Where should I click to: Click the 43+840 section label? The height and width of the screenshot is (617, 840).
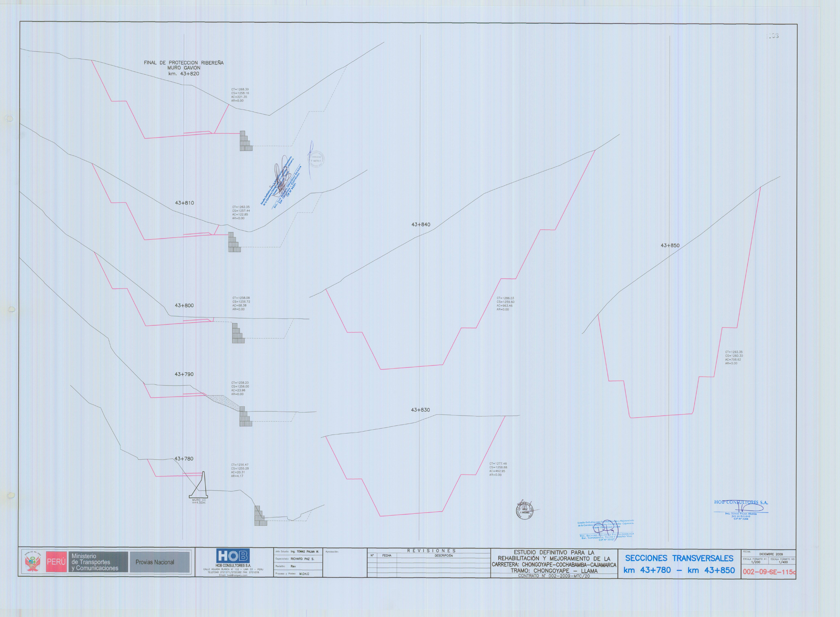421,225
